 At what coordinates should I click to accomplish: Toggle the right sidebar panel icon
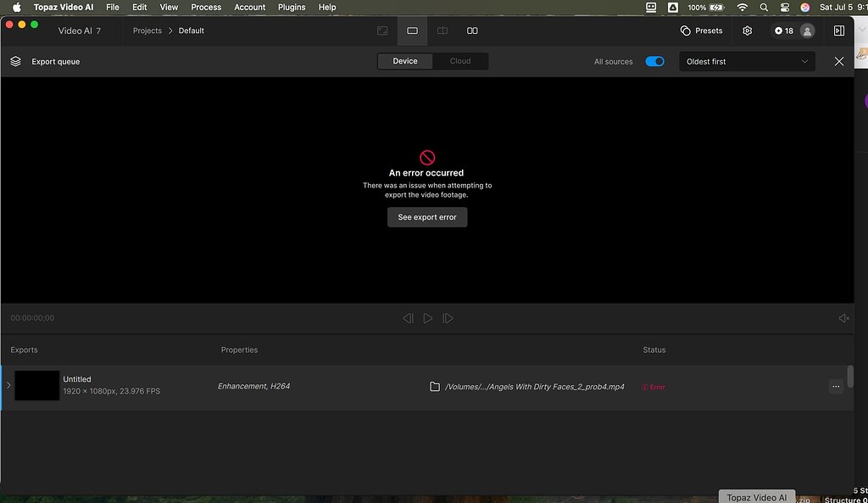pos(838,31)
